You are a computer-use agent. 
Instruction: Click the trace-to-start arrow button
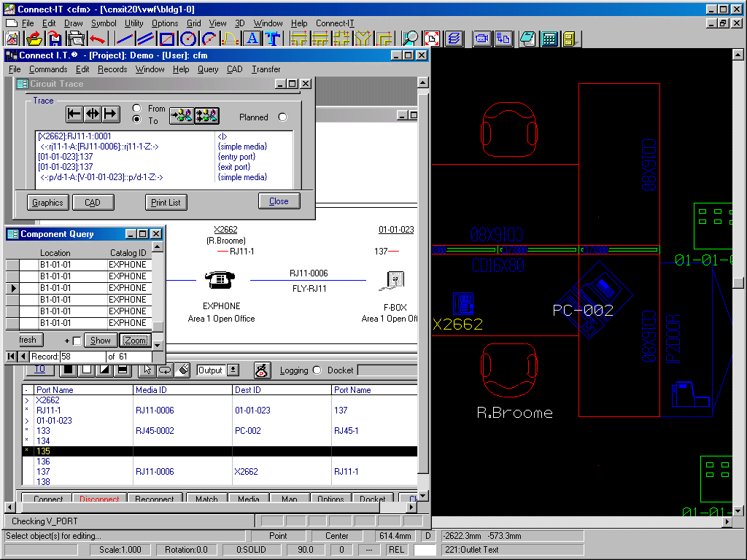[74, 114]
